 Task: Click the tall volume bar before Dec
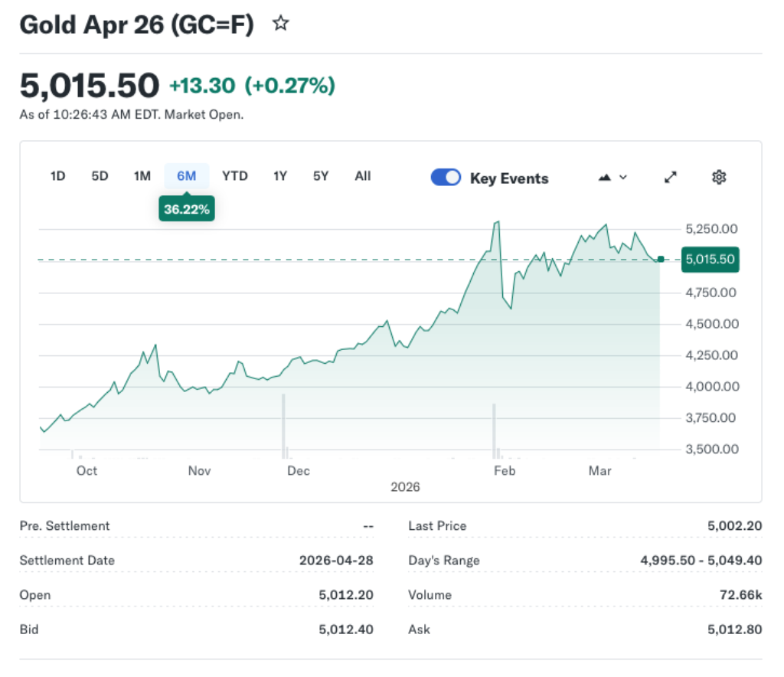click(x=283, y=423)
